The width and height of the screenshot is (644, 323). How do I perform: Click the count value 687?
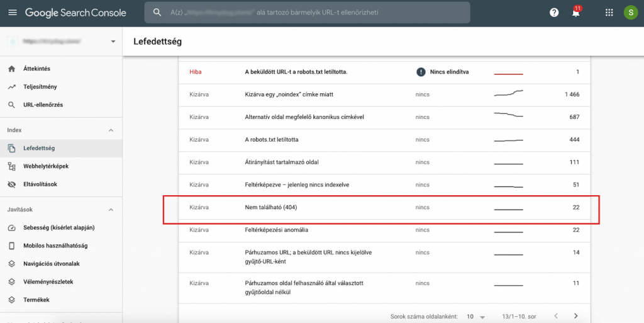(x=574, y=117)
